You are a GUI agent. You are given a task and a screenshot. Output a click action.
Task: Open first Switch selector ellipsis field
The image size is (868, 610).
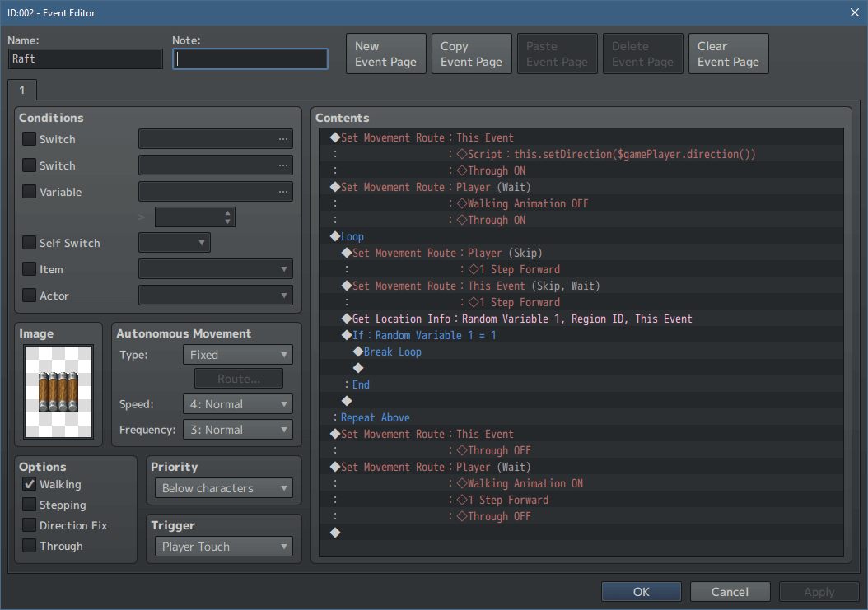click(x=215, y=139)
